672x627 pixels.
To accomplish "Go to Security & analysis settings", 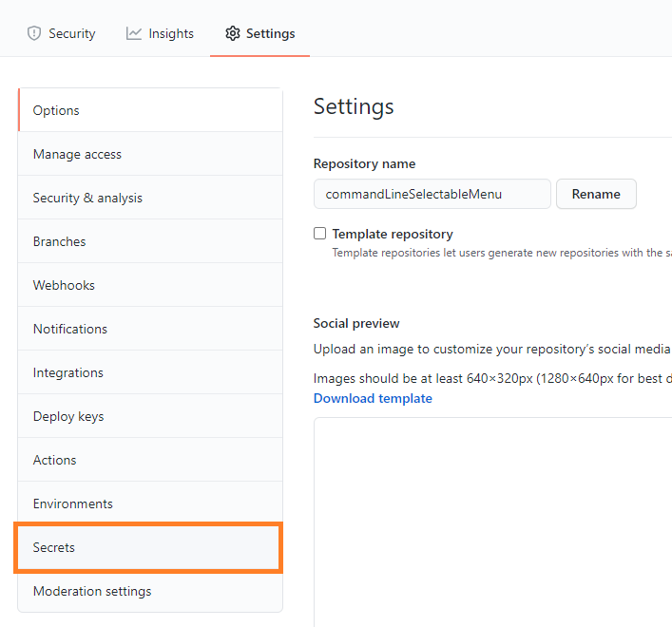I will [87, 198].
